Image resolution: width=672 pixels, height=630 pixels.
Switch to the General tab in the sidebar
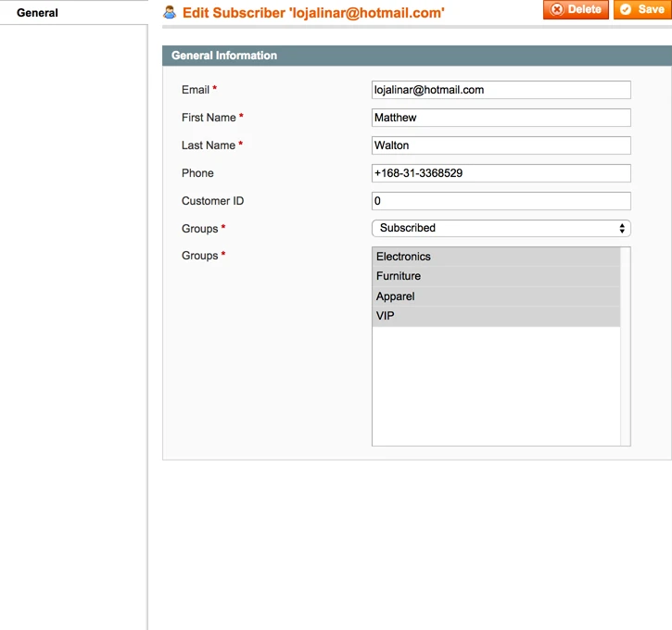(37, 13)
